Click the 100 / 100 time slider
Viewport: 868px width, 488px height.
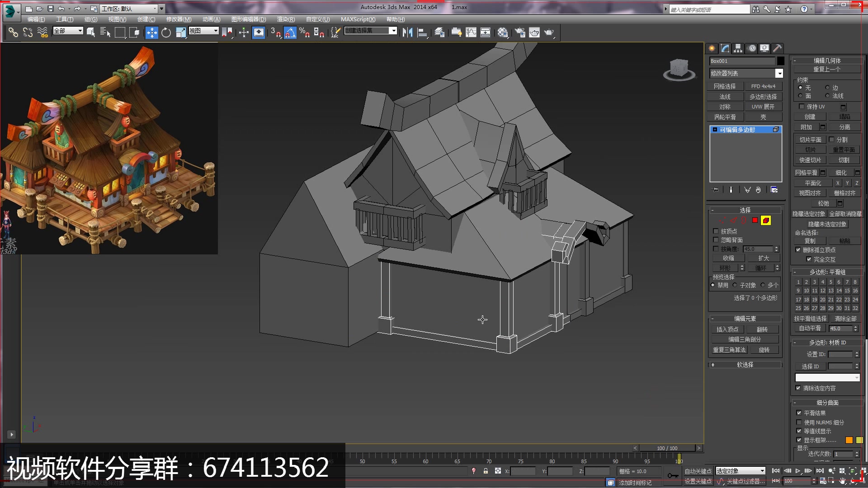667,448
